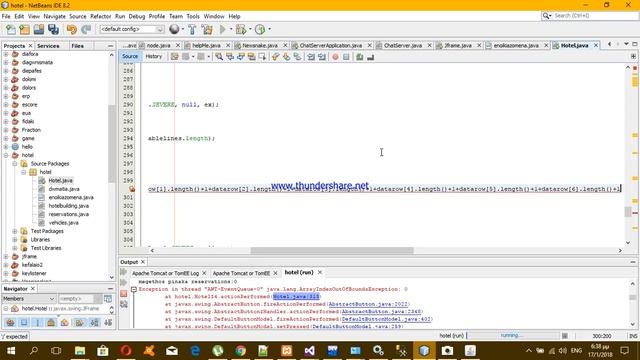Click the Rerun arrow icon in Output panel
The image size is (640, 360).
pos(124,272)
